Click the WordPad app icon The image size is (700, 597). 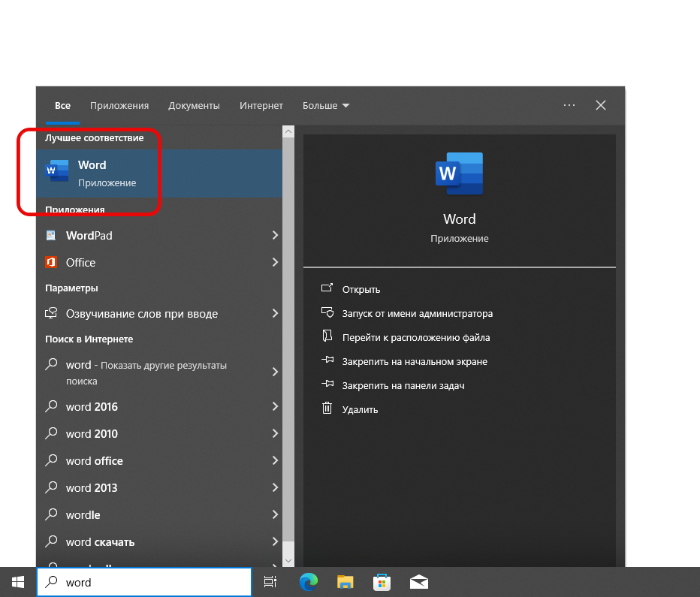pyautogui.click(x=51, y=235)
